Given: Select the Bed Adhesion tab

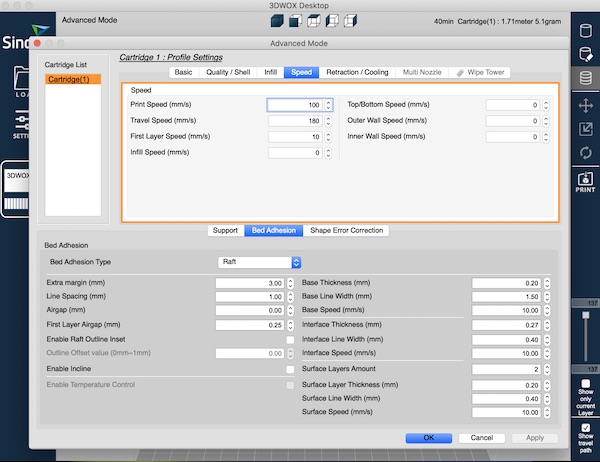Looking at the screenshot, I should (274, 230).
